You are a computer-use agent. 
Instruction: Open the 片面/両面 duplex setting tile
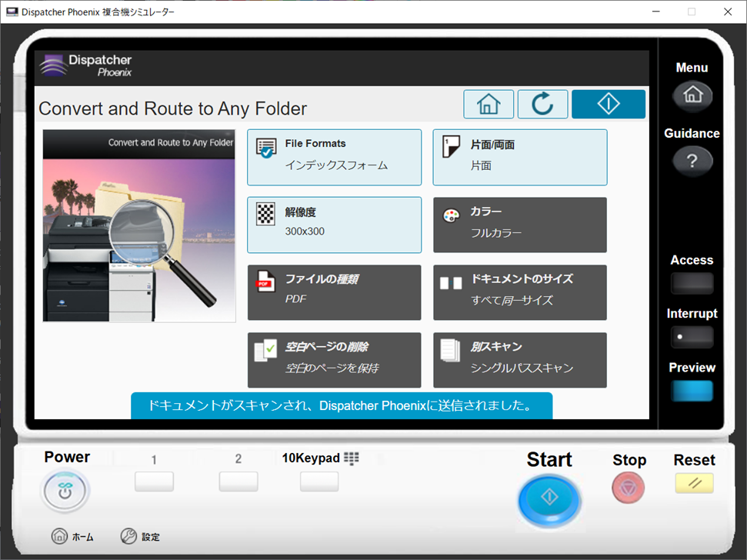point(520,157)
